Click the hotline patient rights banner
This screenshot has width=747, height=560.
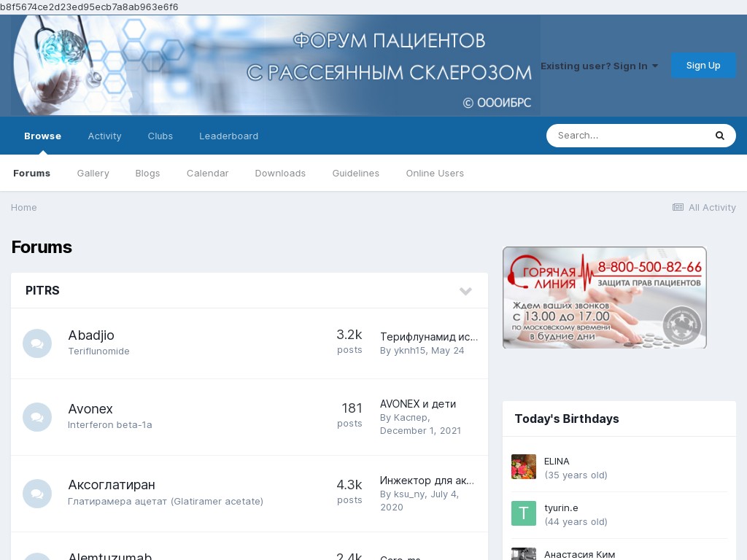(604, 297)
